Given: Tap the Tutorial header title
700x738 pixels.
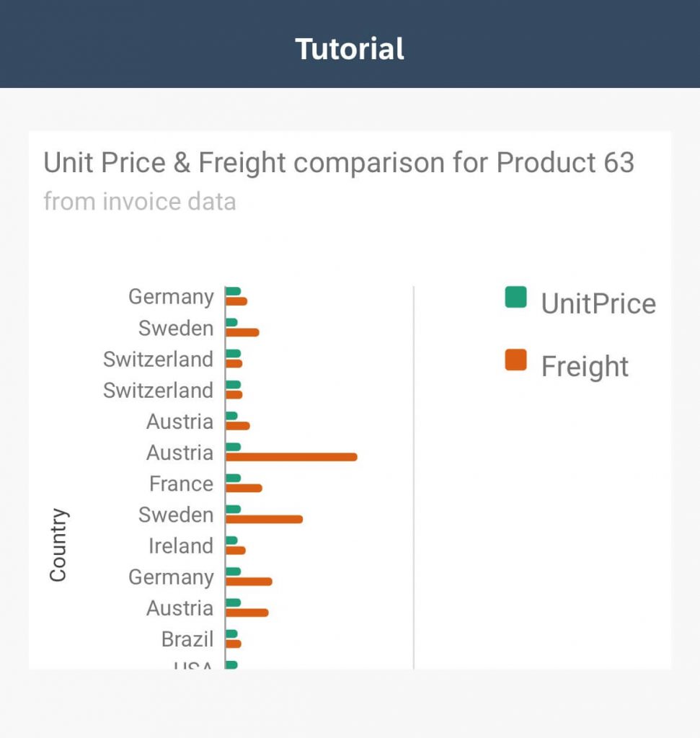Looking at the screenshot, I should click(350, 49).
